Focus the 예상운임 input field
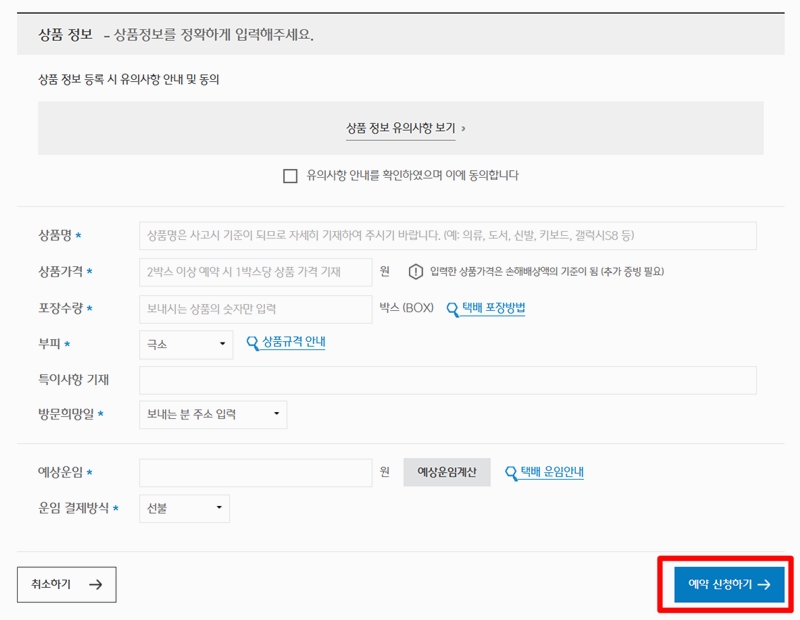 point(256,473)
